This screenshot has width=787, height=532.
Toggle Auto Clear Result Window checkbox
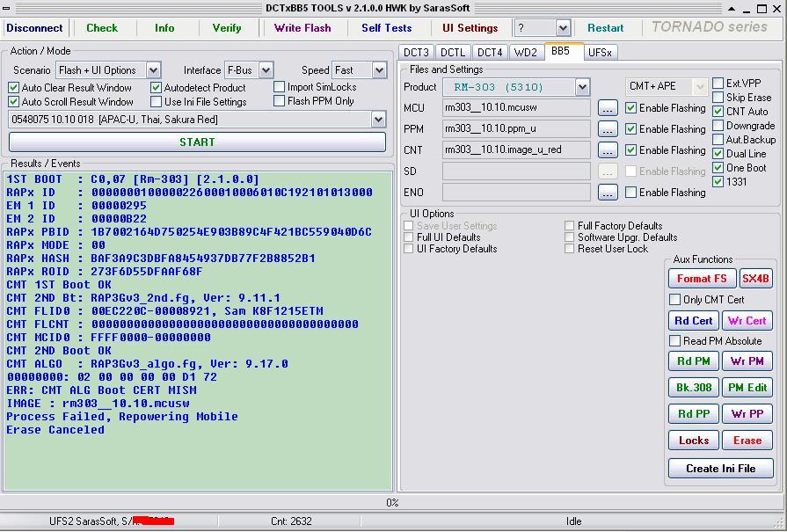pos(14,88)
